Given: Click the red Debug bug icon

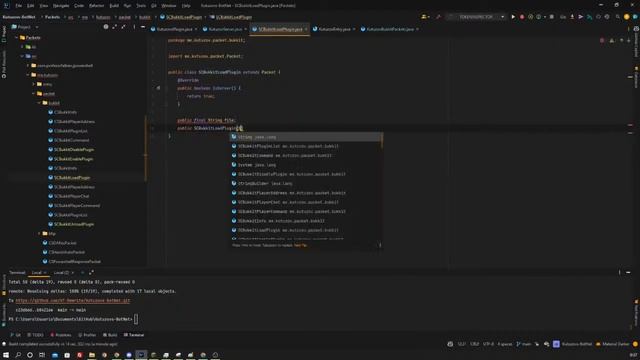Looking at the screenshot, I should point(522,17).
